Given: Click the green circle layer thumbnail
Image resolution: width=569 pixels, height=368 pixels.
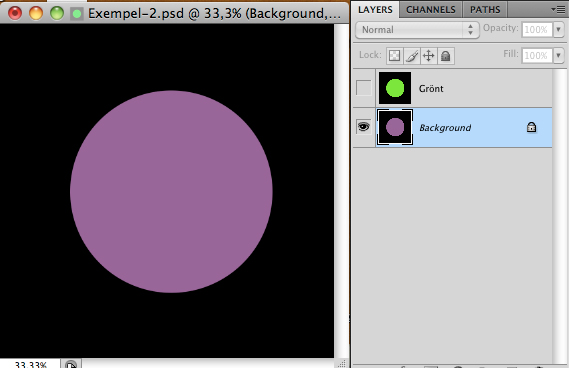Looking at the screenshot, I should (x=395, y=88).
